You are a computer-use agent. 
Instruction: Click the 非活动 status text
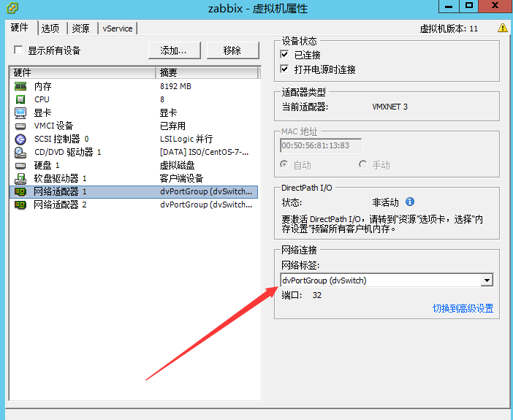385,202
